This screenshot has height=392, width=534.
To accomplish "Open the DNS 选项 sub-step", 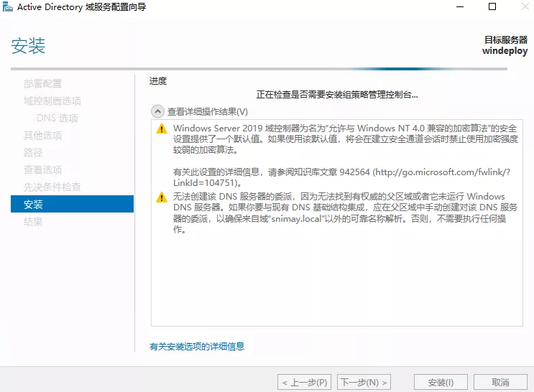I will pos(57,118).
